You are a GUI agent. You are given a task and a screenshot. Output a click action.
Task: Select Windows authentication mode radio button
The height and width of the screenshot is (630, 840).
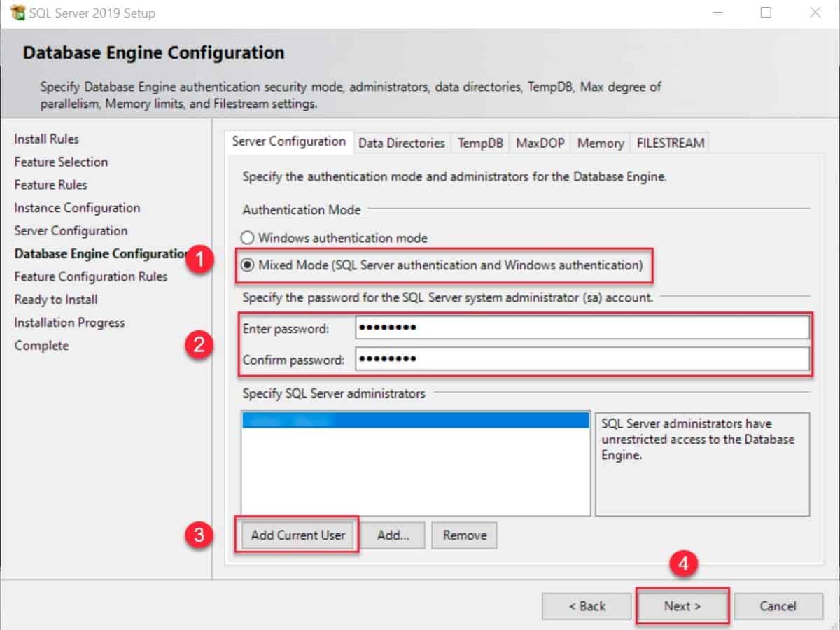[247, 238]
